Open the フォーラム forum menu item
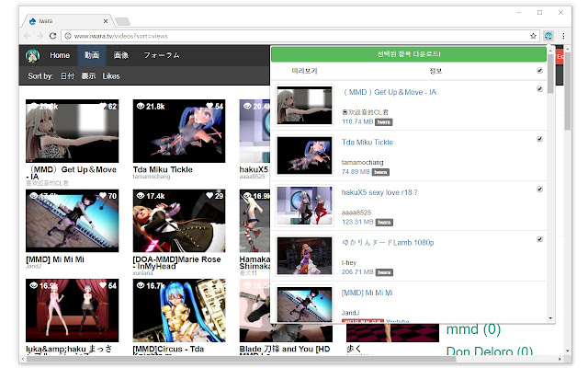This screenshot has width=588, height=368. [162, 55]
